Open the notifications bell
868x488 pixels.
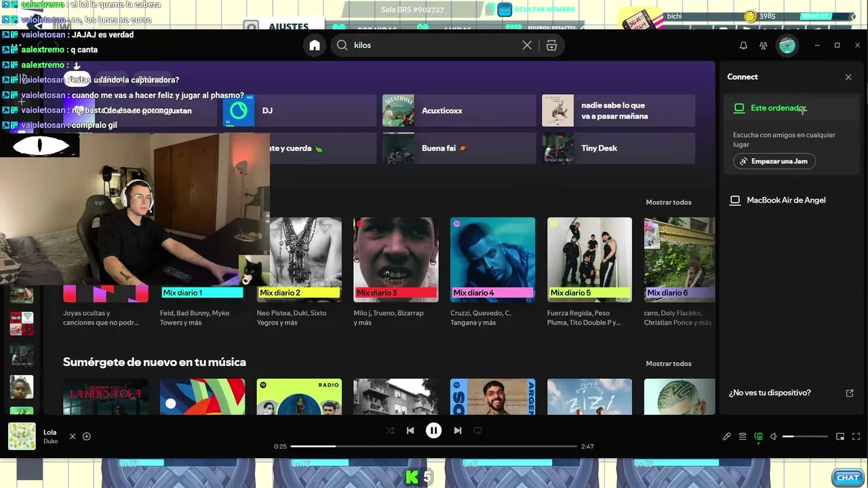[x=743, y=45]
